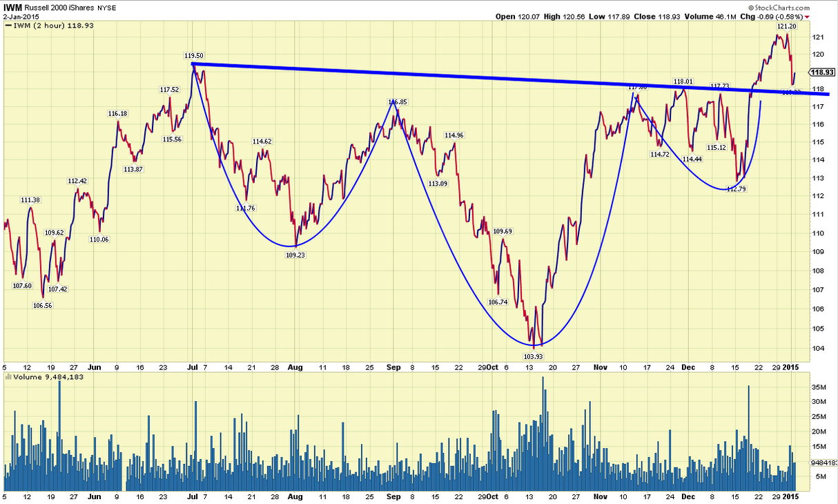Click the 109.69 price label
Viewport: 838px width, 504px height.
[x=503, y=231]
